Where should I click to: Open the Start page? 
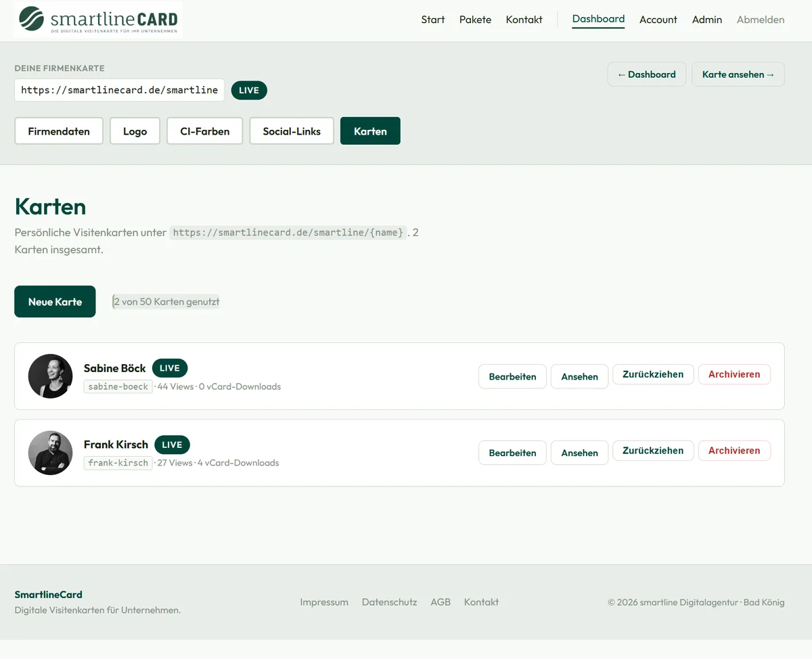[x=433, y=20]
